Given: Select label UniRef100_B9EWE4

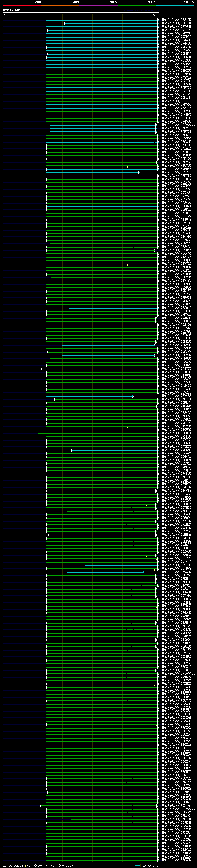Looking at the screenshot, I should pyautogui.click(x=176, y=321).
